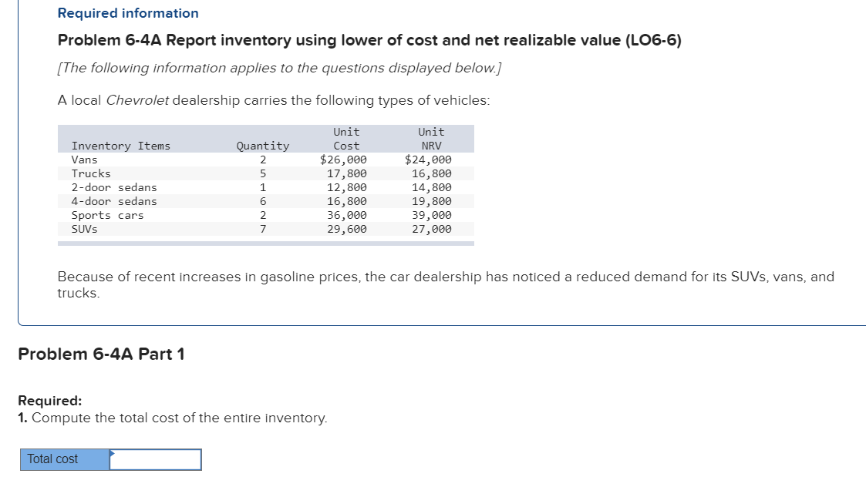Click the Total cost label
This screenshot has width=866, height=504.
tap(52, 459)
